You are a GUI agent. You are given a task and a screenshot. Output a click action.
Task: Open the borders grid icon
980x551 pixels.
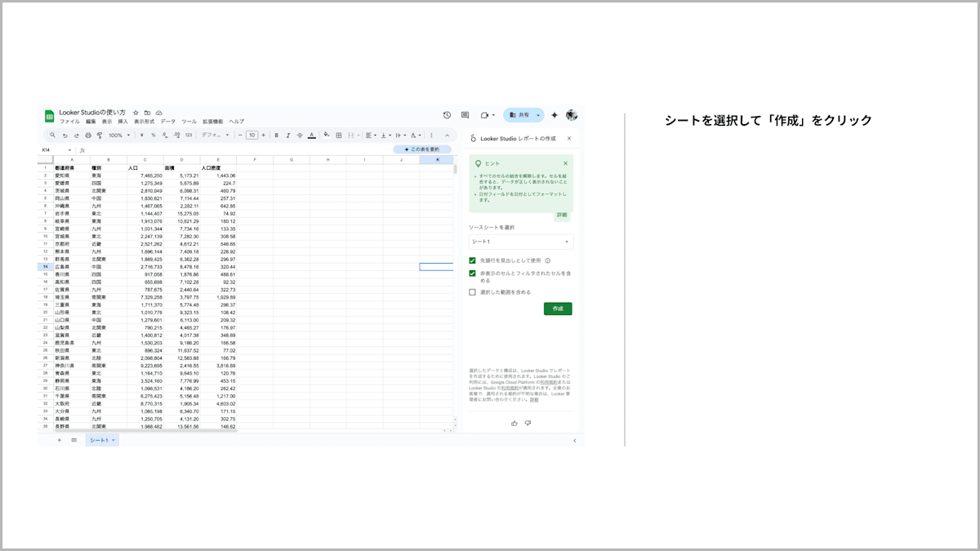coord(339,136)
